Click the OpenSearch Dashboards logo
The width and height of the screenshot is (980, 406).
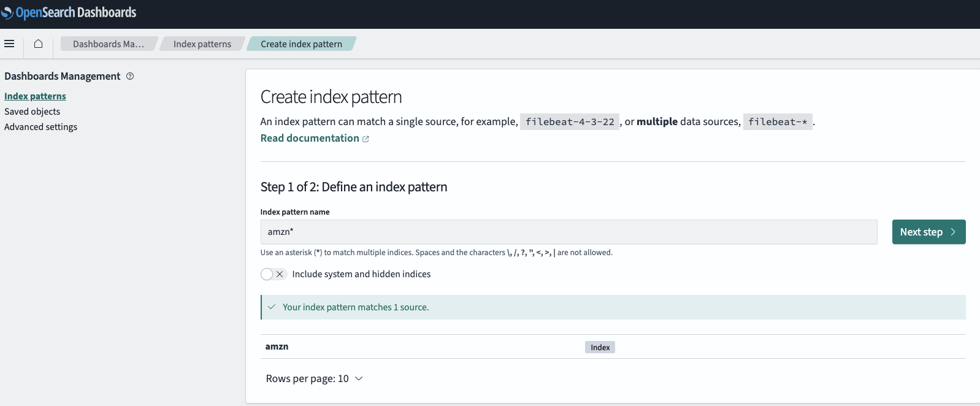[x=69, y=12]
